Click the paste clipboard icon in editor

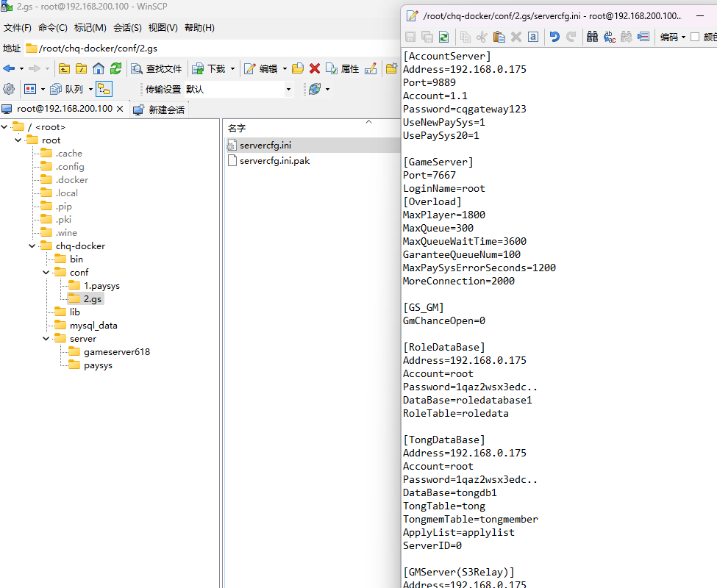(499, 37)
